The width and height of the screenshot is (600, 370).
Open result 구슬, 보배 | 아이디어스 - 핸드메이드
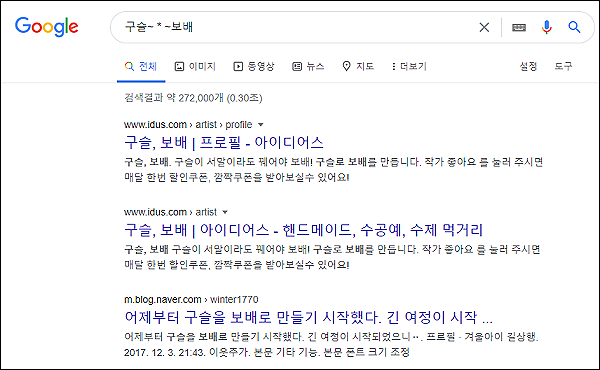point(303,230)
